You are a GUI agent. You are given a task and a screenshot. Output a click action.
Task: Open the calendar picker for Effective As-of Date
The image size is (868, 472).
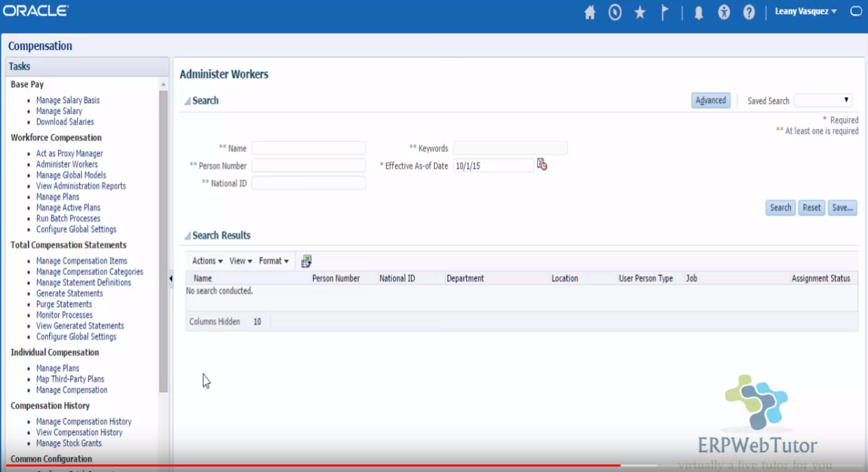pyautogui.click(x=541, y=164)
